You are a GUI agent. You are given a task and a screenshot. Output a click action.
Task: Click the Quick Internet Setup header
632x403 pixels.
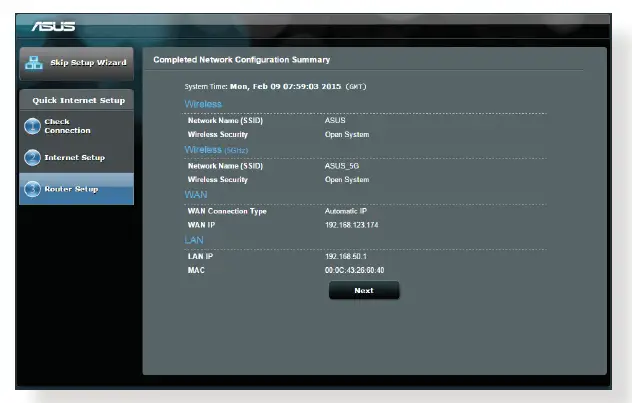(x=79, y=100)
